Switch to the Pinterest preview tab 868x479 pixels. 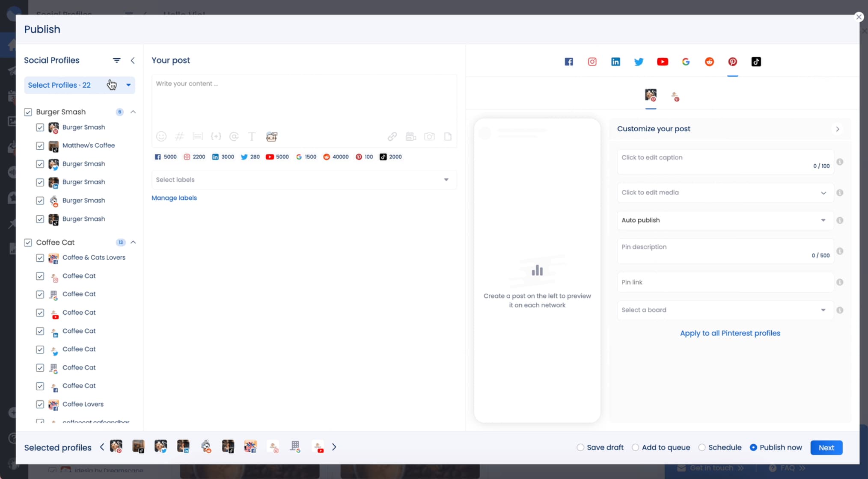coord(733,62)
